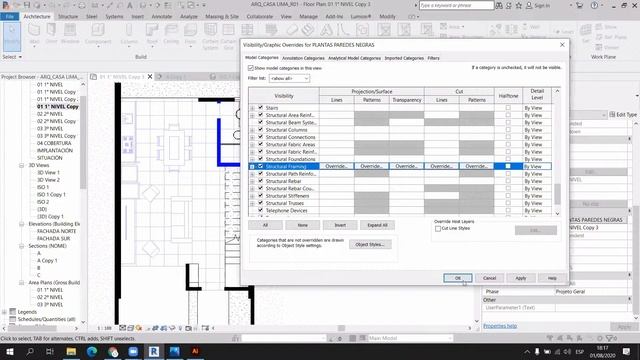Click the Invert button
The image size is (640, 360).
[340, 225]
